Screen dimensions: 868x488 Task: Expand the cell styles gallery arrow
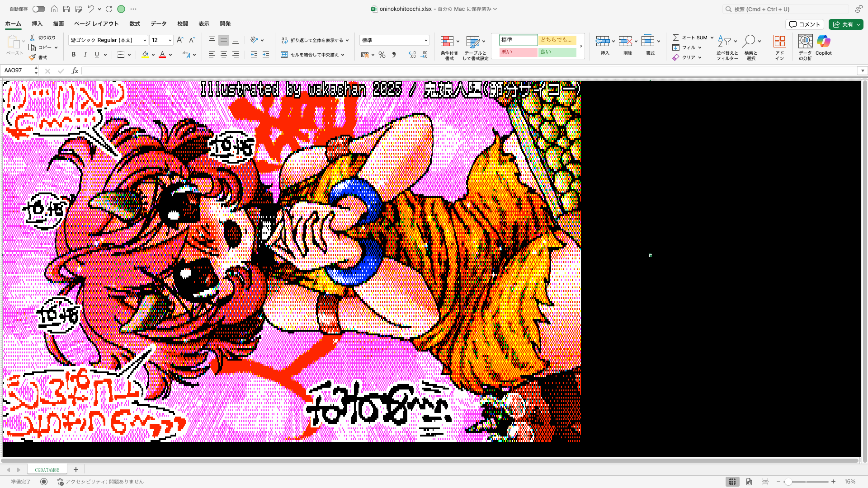click(581, 46)
